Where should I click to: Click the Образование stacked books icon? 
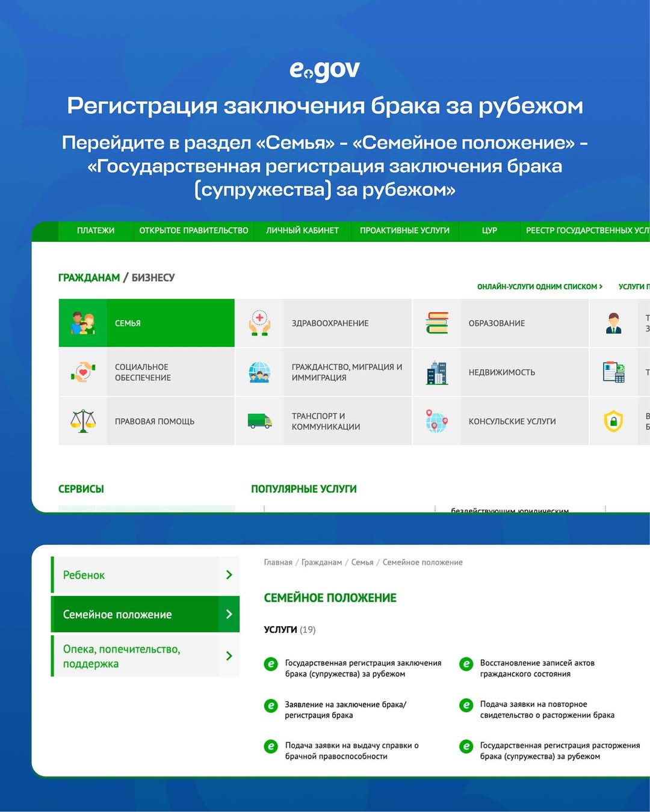(437, 323)
